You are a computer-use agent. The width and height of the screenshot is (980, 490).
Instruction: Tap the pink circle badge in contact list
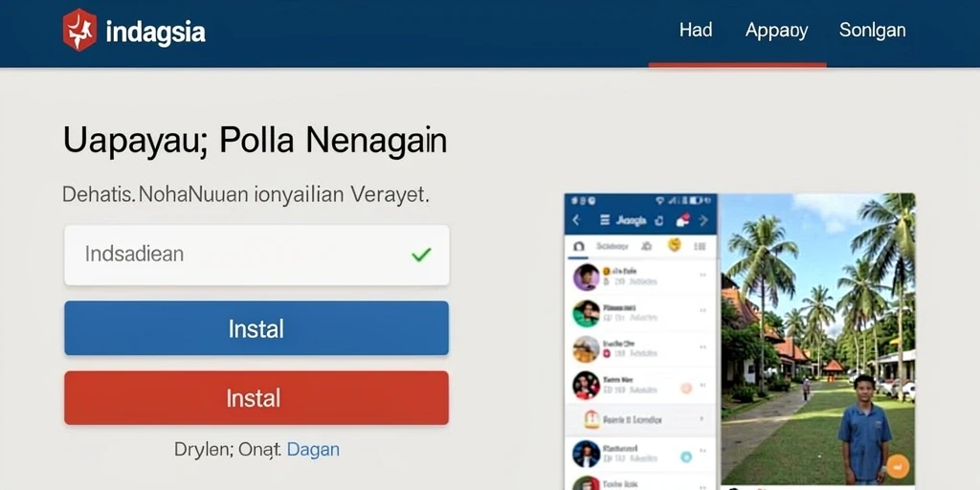pyautogui.click(x=685, y=389)
